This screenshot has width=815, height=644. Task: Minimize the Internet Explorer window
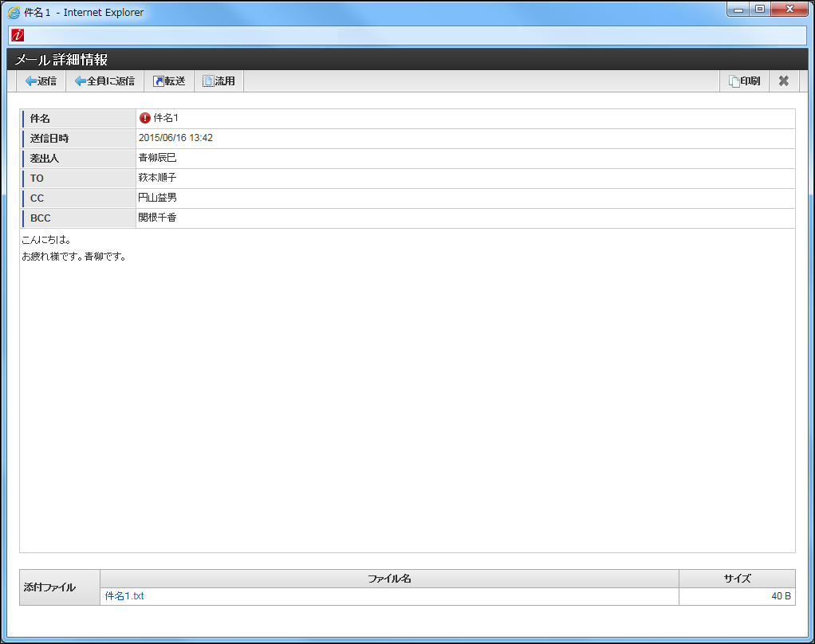coord(738,10)
